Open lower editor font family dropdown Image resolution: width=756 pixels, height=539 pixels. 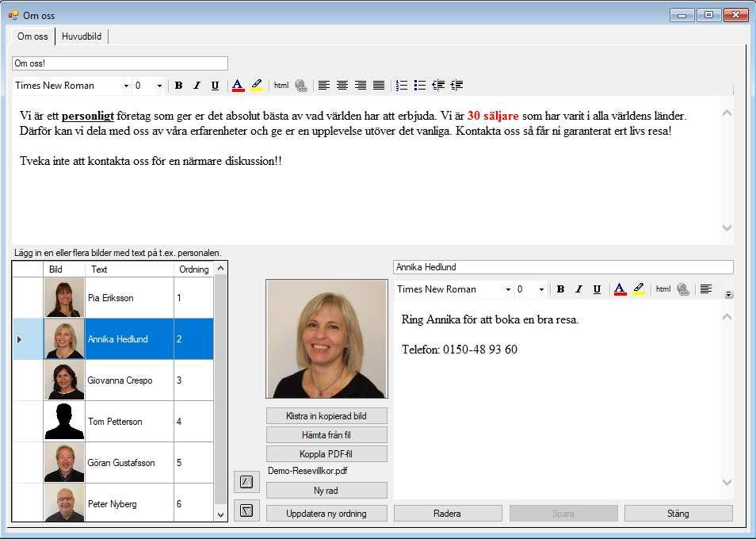coord(508,289)
